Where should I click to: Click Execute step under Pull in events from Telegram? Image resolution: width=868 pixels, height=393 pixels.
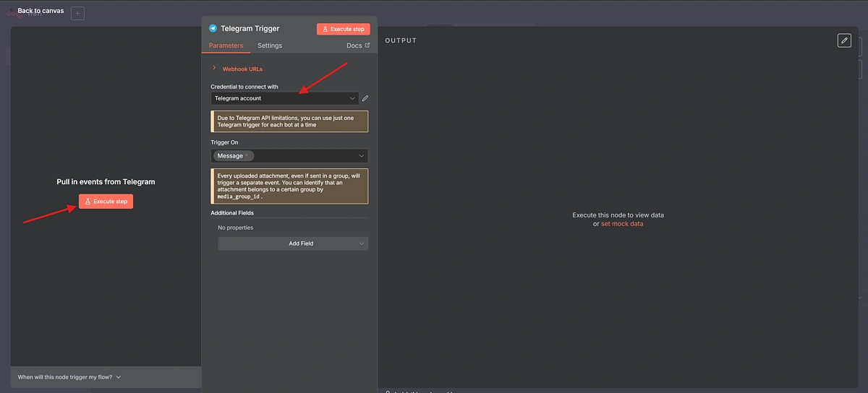[106, 202]
